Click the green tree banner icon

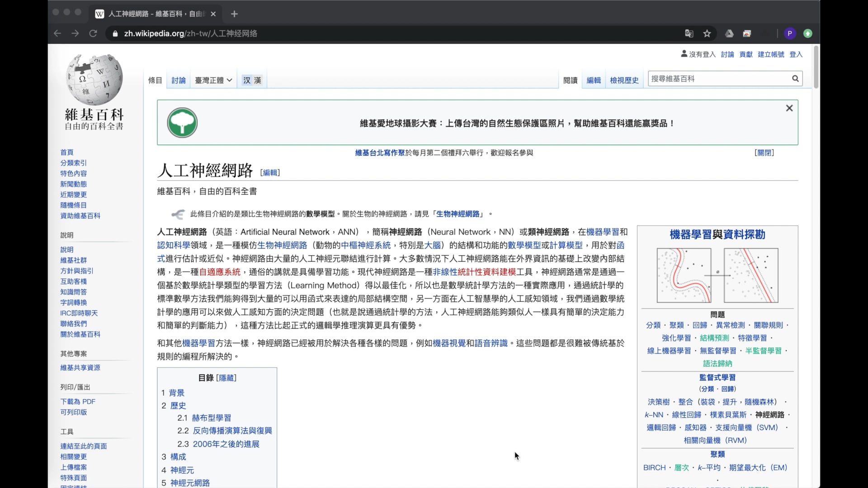[x=182, y=122]
